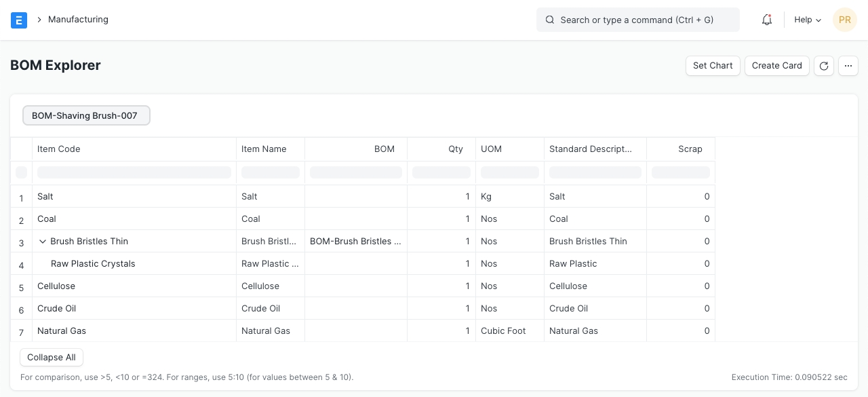Open the Help dropdown menu
Viewport: 868px width, 397px height.
tap(808, 20)
